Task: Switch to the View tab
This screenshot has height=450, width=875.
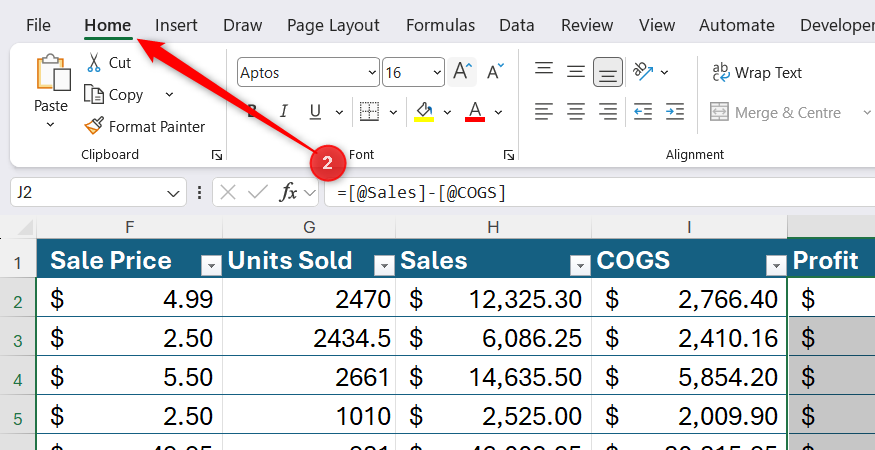Action: (x=657, y=25)
